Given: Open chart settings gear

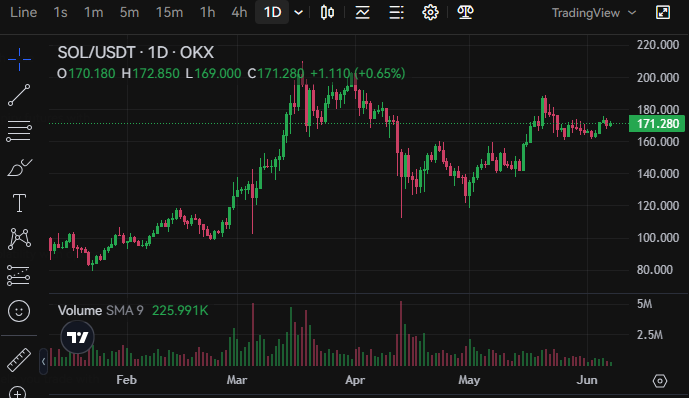Looking at the screenshot, I should 430,12.
